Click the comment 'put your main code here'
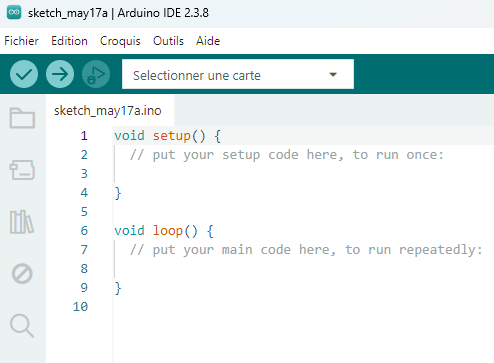Image resolution: width=494 pixels, height=363 pixels. point(244,250)
